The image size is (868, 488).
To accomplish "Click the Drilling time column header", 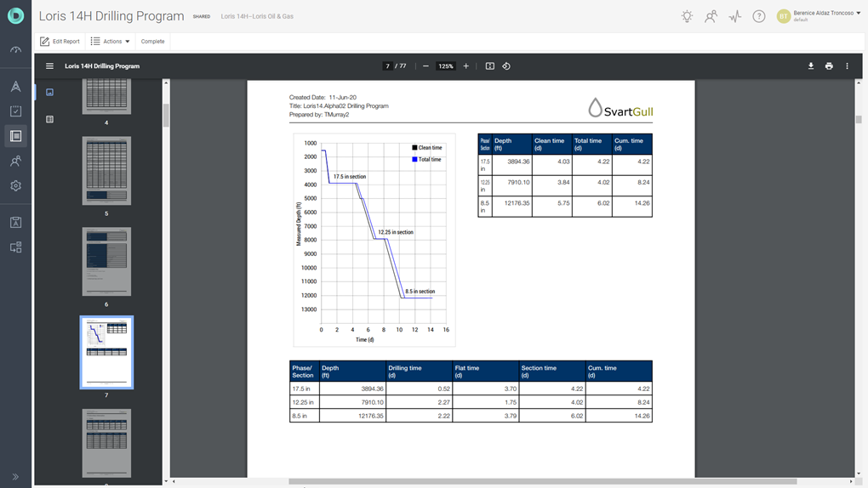I will (419, 372).
